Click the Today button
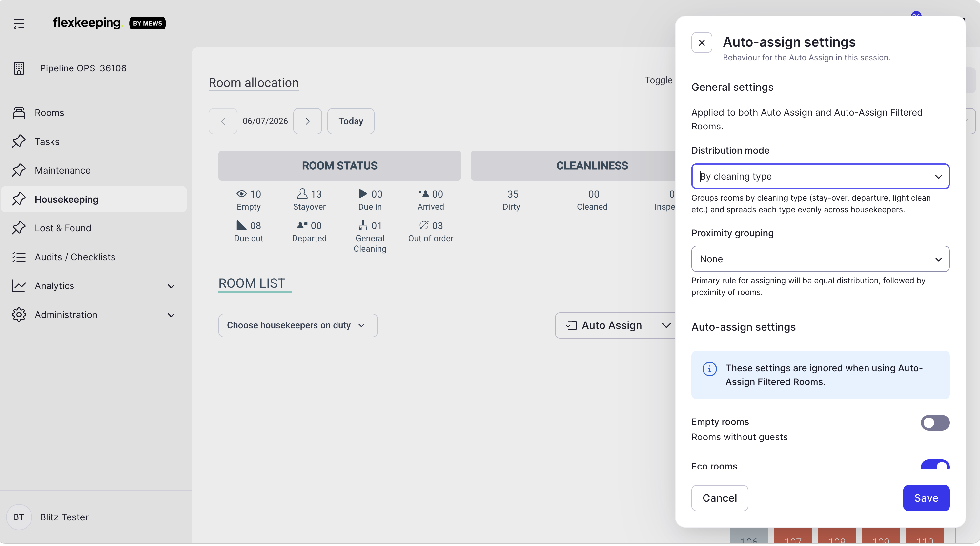 click(351, 121)
